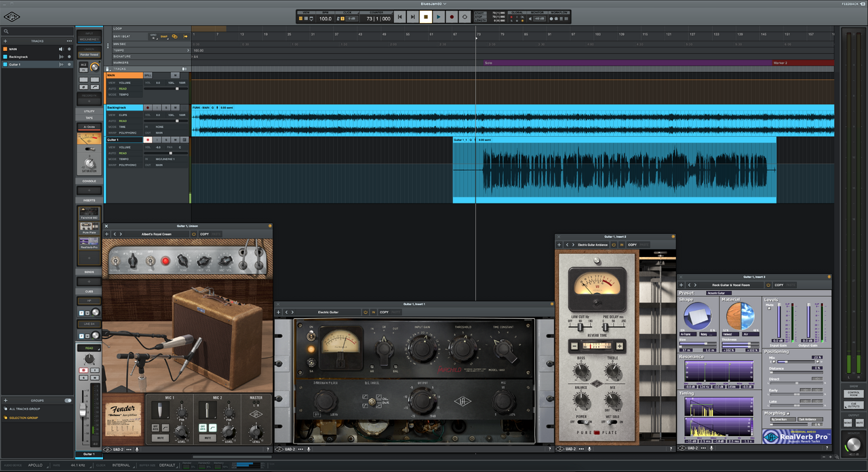Jump to start with the rewind transport button

point(399,17)
